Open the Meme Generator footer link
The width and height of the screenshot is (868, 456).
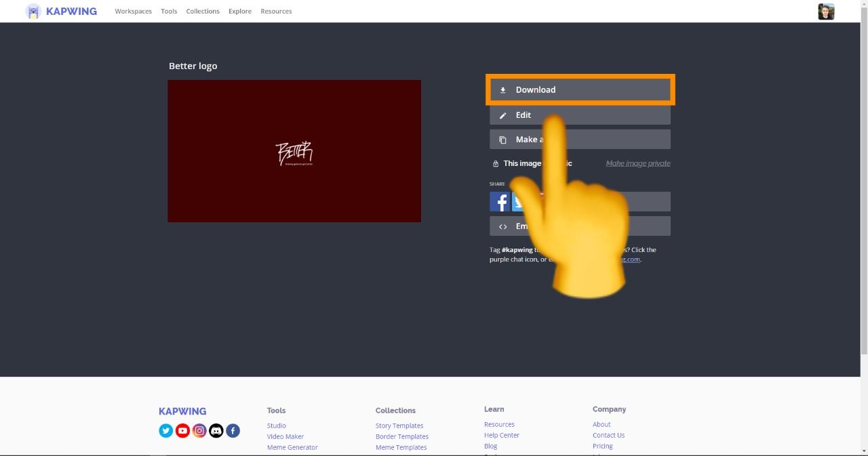point(292,447)
